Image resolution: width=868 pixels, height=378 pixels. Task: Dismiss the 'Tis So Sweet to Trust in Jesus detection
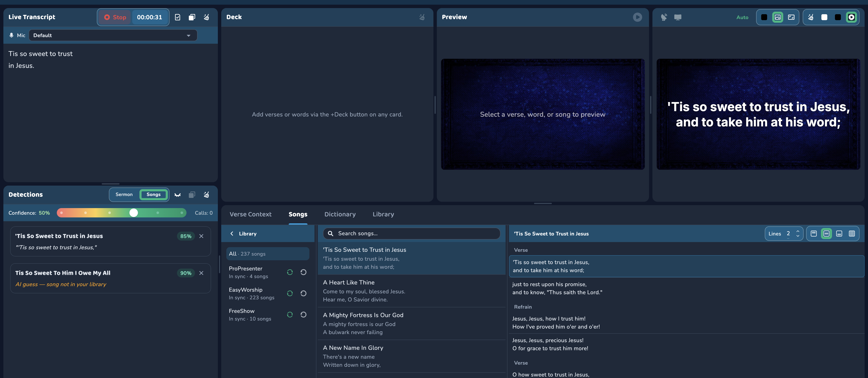201,236
